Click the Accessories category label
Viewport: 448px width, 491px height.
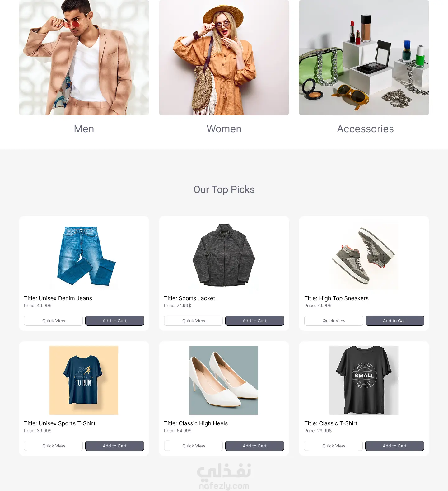pyautogui.click(x=366, y=129)
